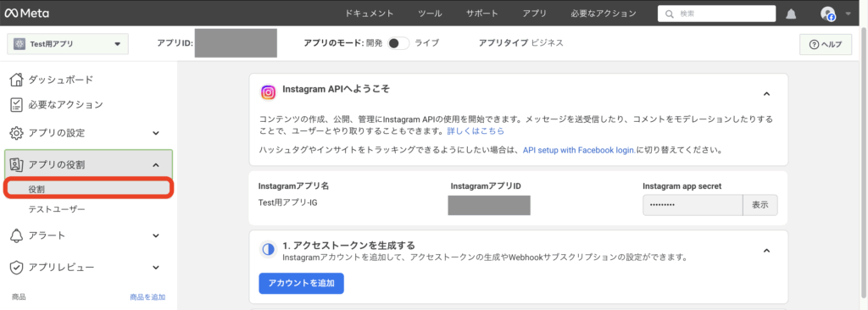Open the Test用アプリ app selector dropdown
This screenshot has height=310, width=868.
pos(68,44)
